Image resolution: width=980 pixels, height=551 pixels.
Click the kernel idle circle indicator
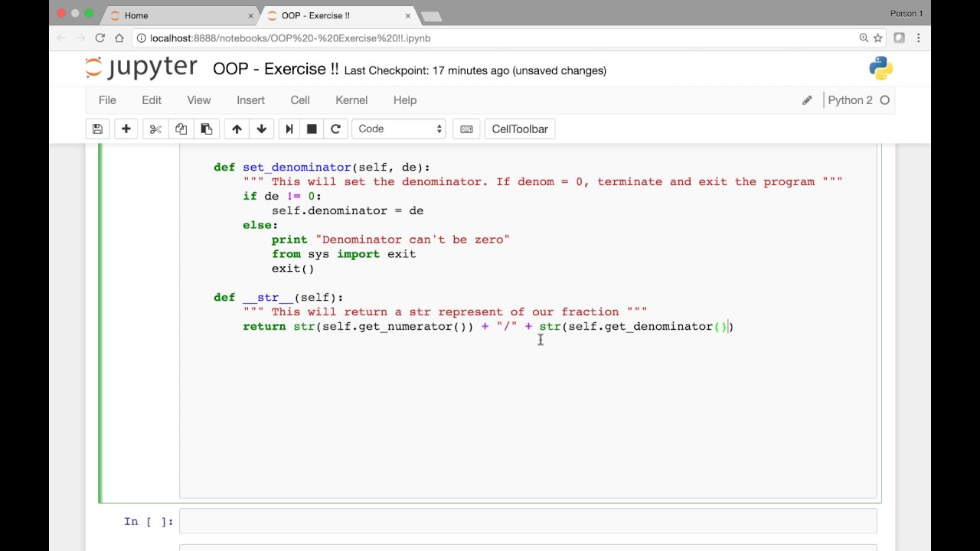click(x=885, y=100)
